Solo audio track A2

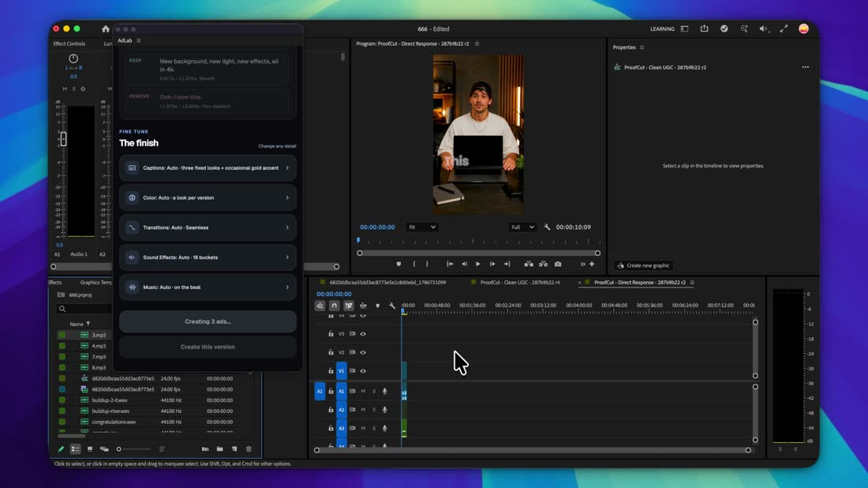374,410
